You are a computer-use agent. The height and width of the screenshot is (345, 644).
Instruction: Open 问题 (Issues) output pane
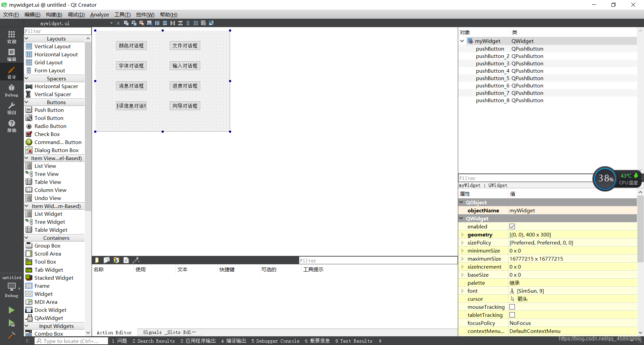(x=119, y=341)
